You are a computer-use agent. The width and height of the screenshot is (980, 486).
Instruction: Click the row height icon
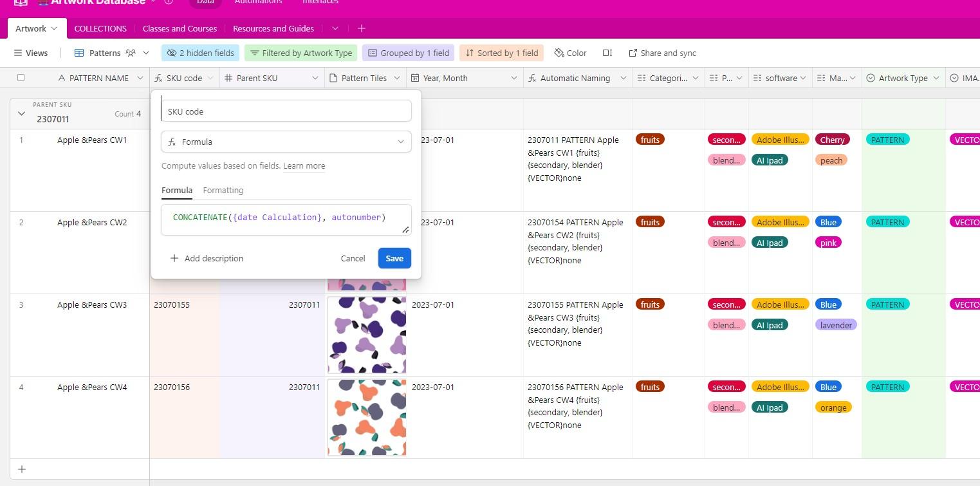click(x=607, y=53)
